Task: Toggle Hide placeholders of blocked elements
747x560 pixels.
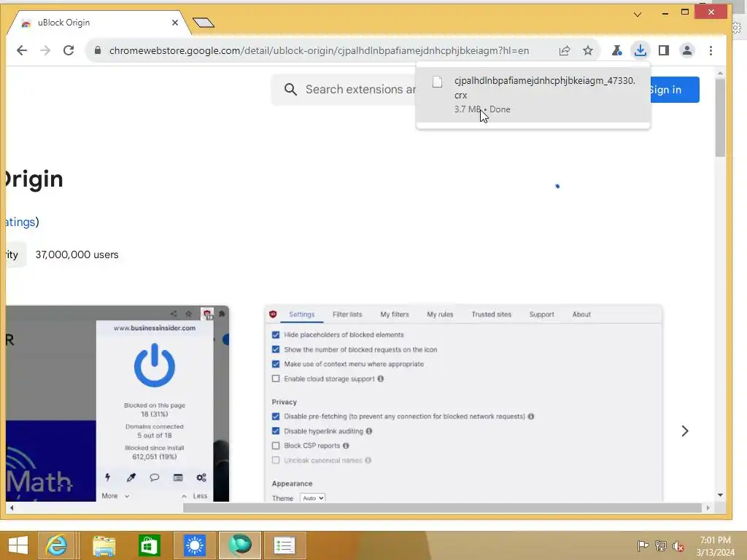Action: coord(275,335)
